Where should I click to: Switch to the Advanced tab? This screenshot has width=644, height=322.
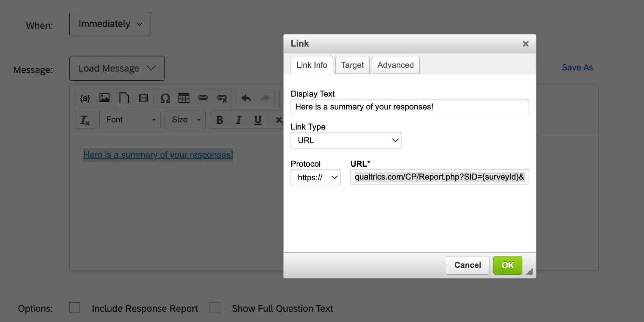[395, 66]
